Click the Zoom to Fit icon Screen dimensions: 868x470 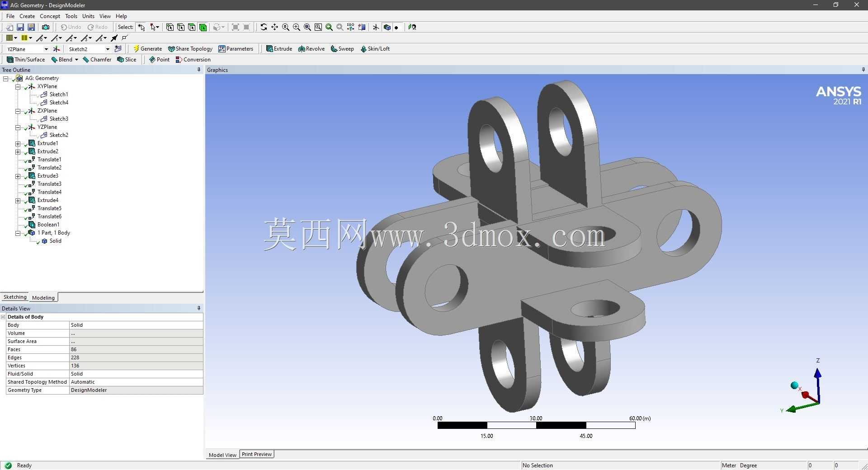(x=307, y=27)
